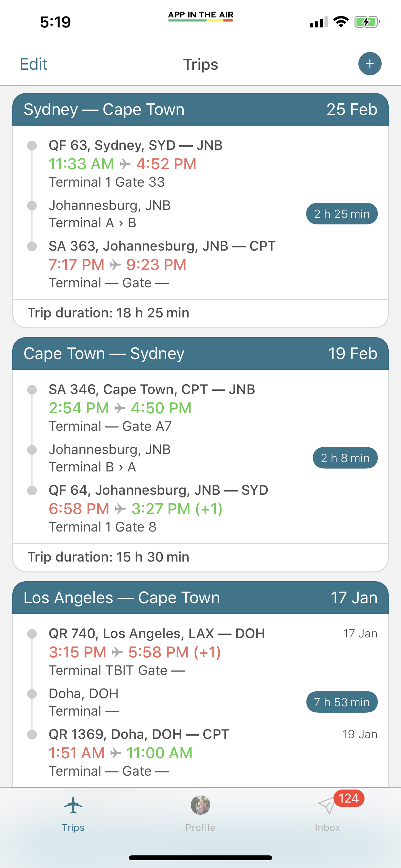
Task: Open the Trips tab airplane icon
Action: click(x=73, y=805)
